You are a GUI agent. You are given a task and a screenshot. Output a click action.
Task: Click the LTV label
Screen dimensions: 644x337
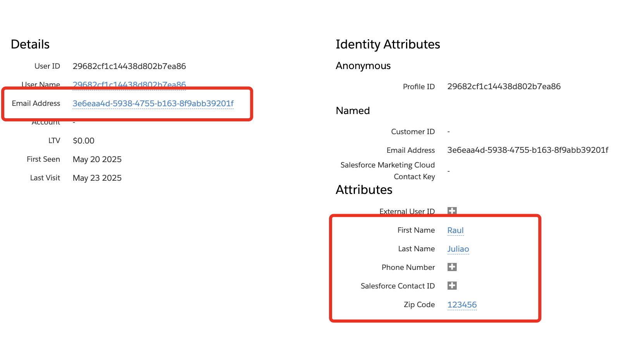click(54, 141)
